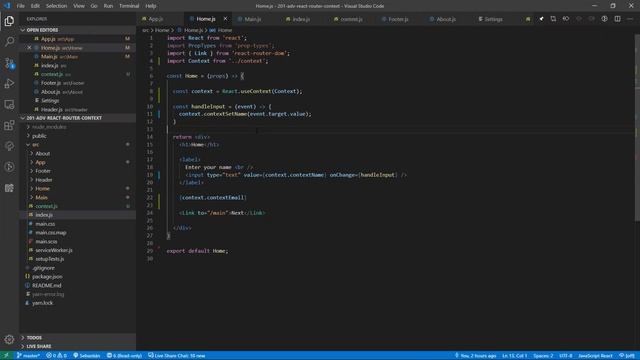The width and height of the screenshot is (640, 360).
Task: Change the JavaScript React language mode
Action: (595, 356)
